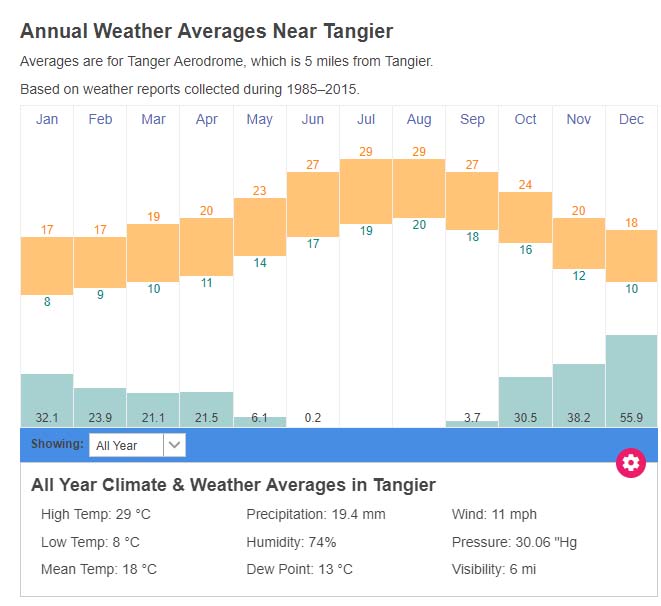The width and height of the screenshot is (661, 606).
Task: Select the Jan month column header
Action: point(47,120)
